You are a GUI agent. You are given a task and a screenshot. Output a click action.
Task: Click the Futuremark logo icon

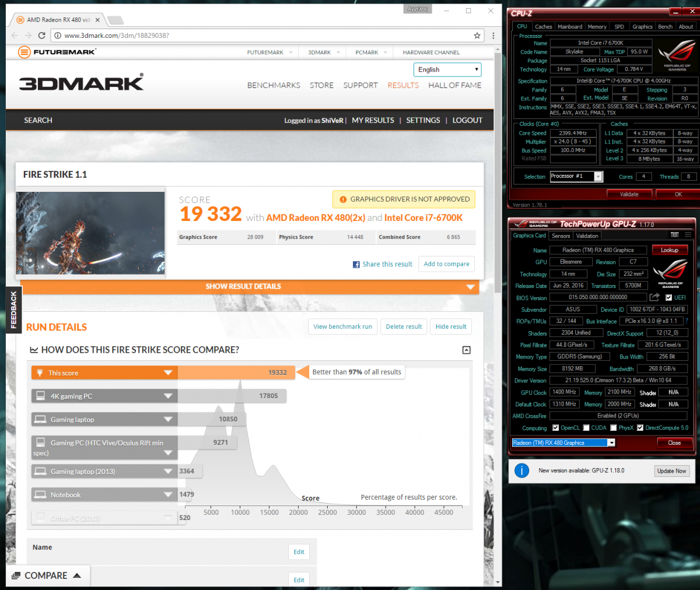coord(24,52)
